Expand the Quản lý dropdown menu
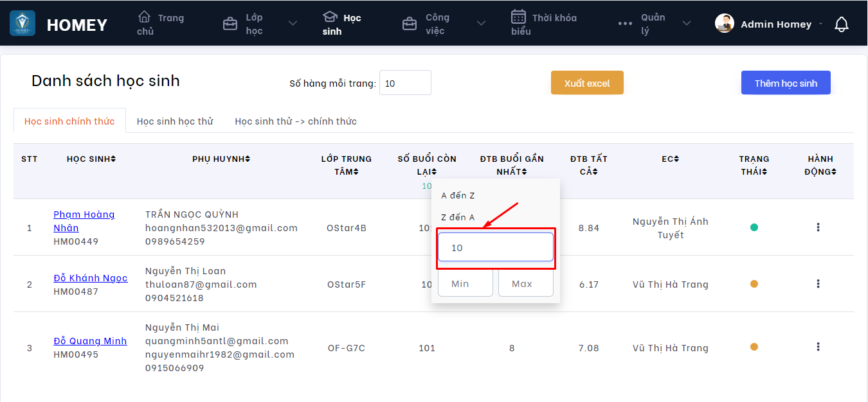868x402 pixels. pos(686,24)
